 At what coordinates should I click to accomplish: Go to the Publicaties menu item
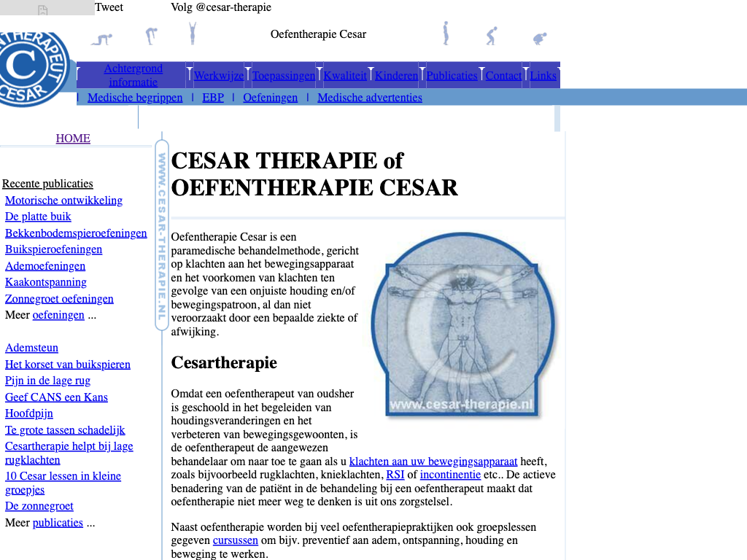(x=452, y=75)
